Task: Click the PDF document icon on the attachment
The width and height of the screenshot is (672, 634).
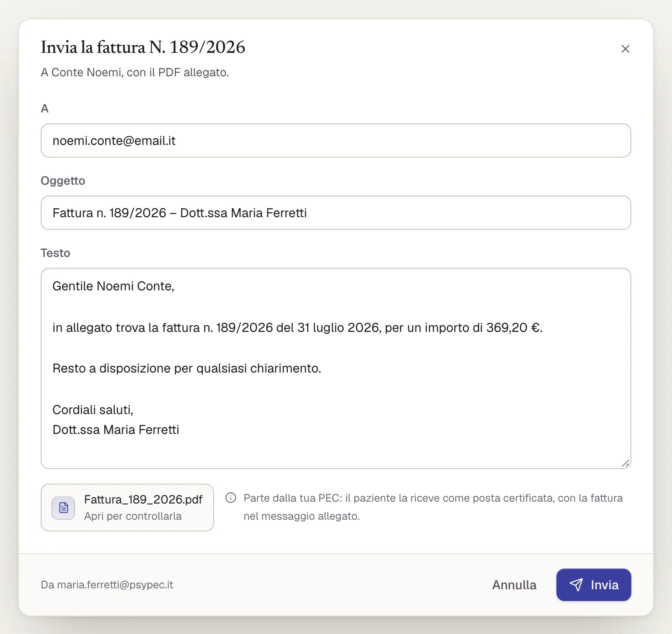Action: click(63, 508)
